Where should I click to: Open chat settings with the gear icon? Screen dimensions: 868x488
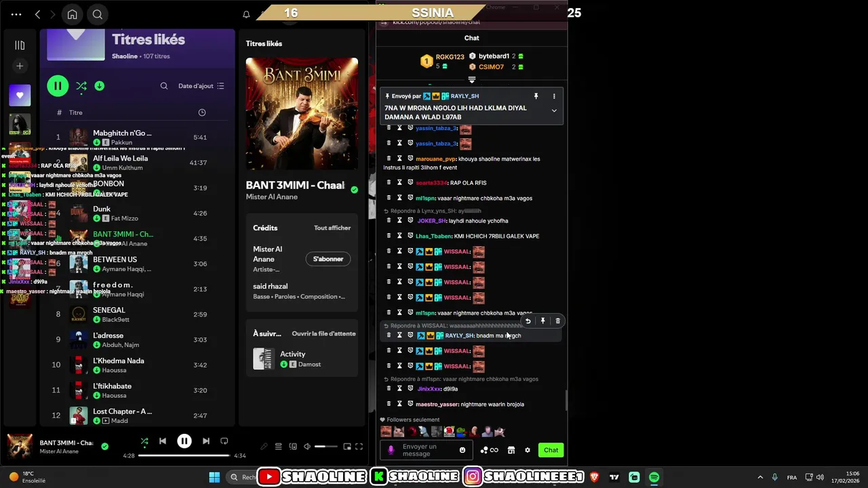click(528, 450)
